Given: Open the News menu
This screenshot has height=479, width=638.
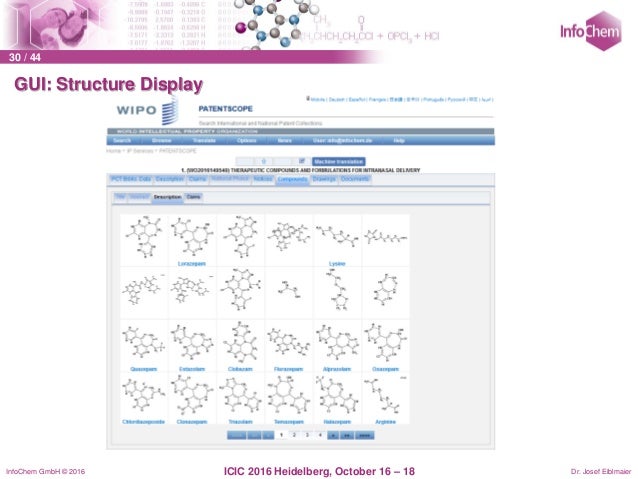Looking at the screenshot, I should point(285,140).
